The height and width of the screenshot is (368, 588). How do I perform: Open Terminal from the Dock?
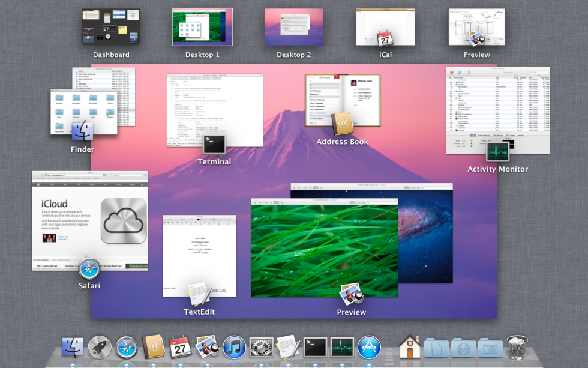pos(314,347)
